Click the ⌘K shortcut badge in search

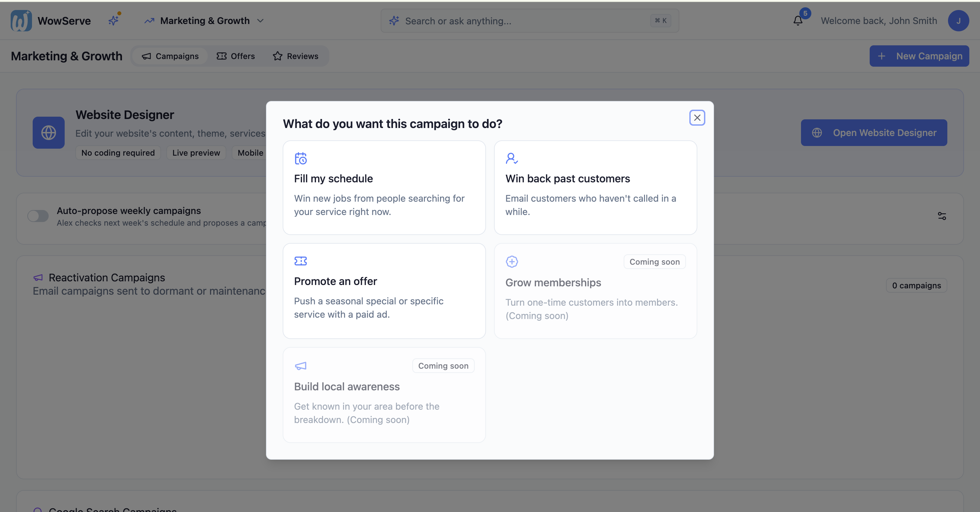(660, 21)
